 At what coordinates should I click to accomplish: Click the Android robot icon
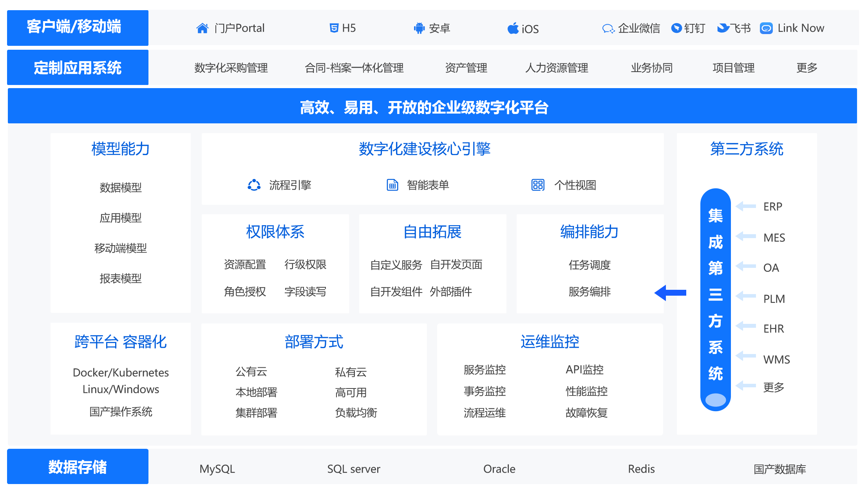[x=419, y=28]
